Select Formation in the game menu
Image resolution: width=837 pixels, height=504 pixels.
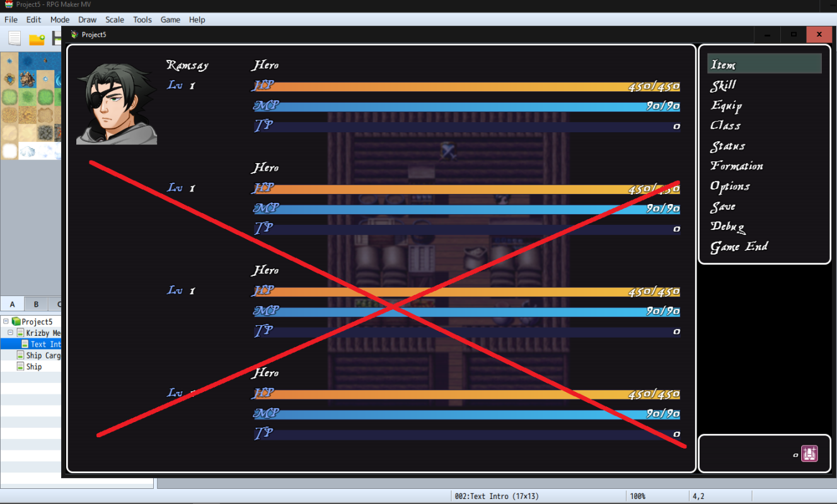coord(737,166)
